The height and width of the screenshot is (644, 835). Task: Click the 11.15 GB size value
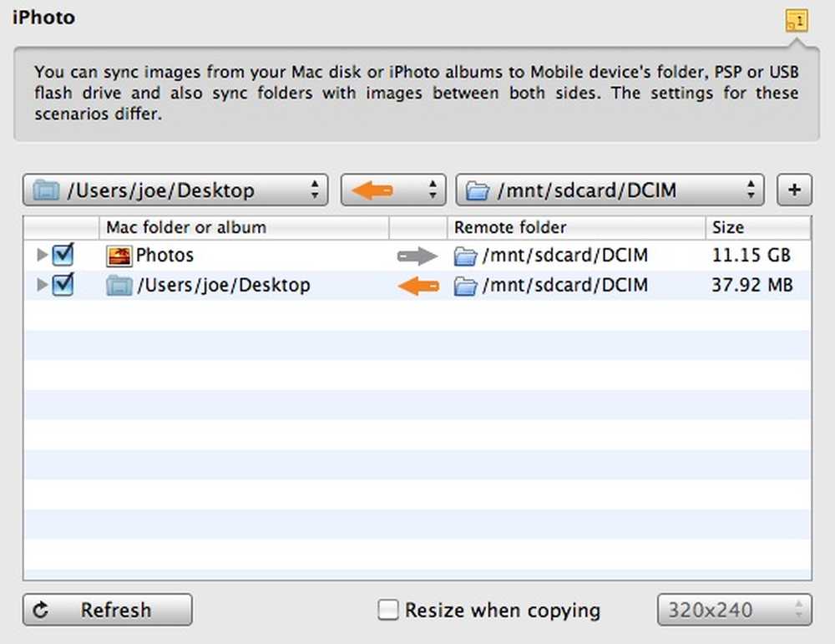pos(751,255)
